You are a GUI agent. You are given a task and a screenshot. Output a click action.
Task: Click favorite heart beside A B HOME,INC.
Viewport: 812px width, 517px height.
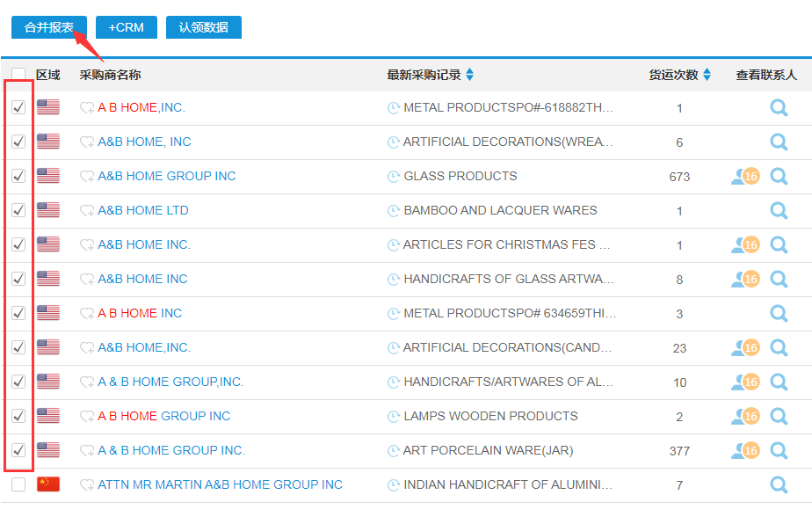pos(86,108)
